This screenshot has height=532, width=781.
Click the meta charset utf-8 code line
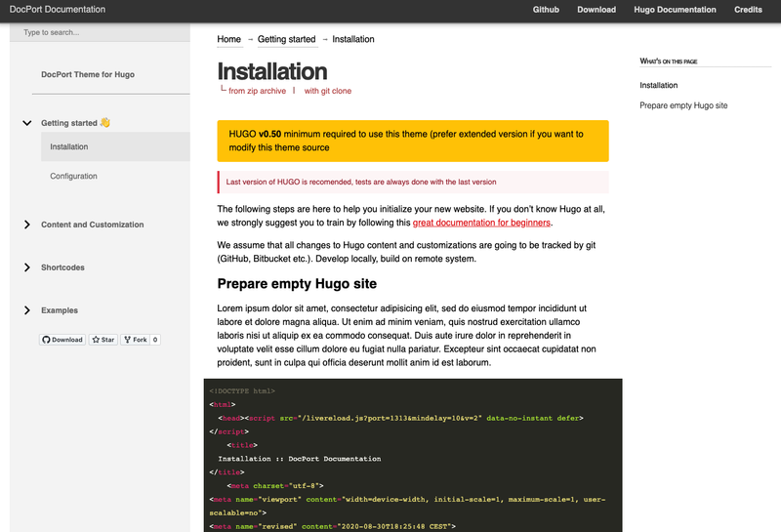point(275,486)
